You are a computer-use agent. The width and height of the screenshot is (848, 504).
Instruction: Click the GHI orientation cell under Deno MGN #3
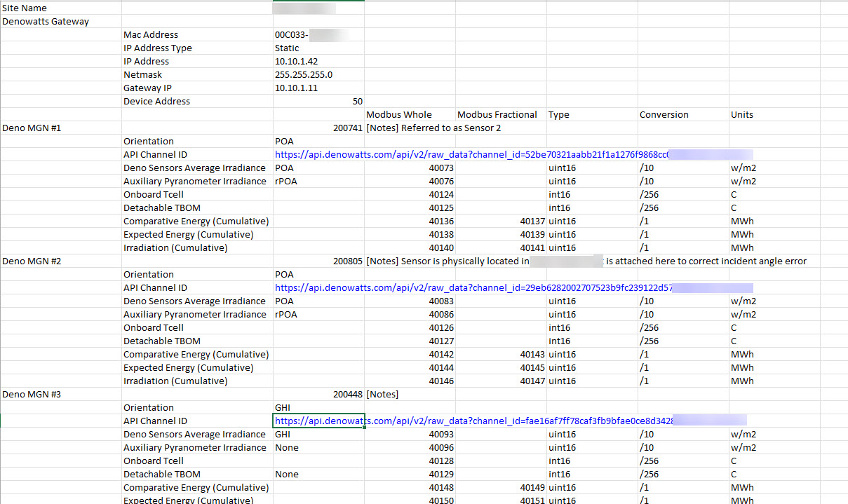point(282,407)
